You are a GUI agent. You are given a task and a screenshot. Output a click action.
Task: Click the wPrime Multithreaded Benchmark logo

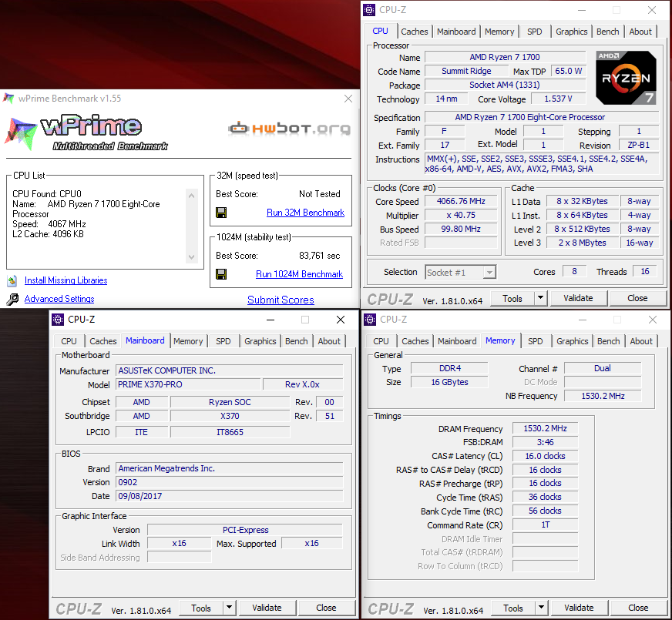point(87,133)
